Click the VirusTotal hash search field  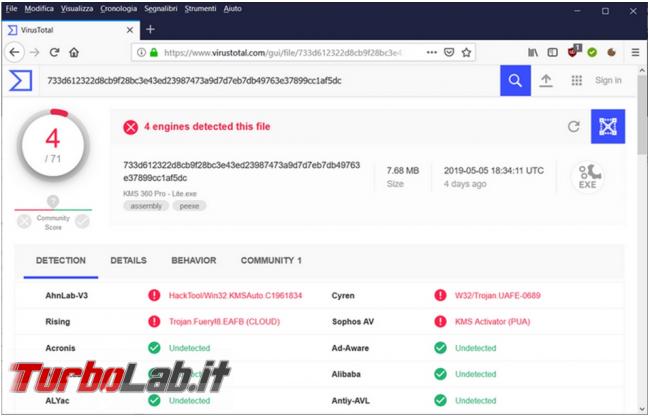[269, 80]
